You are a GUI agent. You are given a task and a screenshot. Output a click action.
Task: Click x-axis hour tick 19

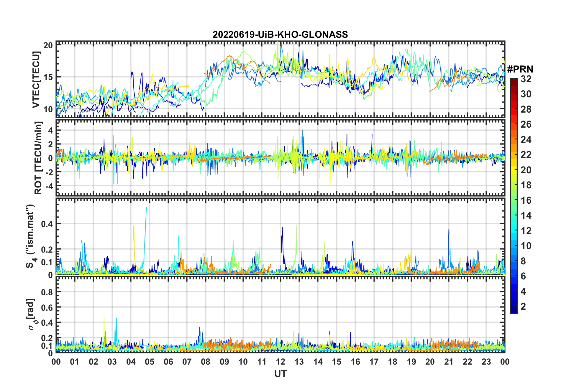pos(411,362)
